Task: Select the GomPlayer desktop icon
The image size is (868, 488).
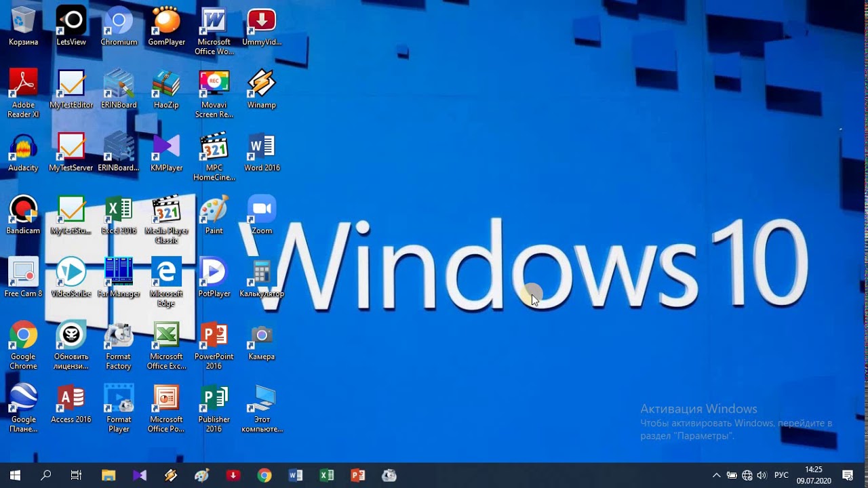Action: click(166, 26)
